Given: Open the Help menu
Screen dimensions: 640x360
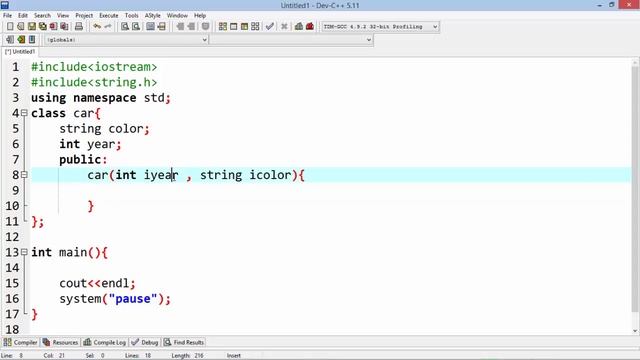Looking at the screenshot, I should (x=200, y=16).
